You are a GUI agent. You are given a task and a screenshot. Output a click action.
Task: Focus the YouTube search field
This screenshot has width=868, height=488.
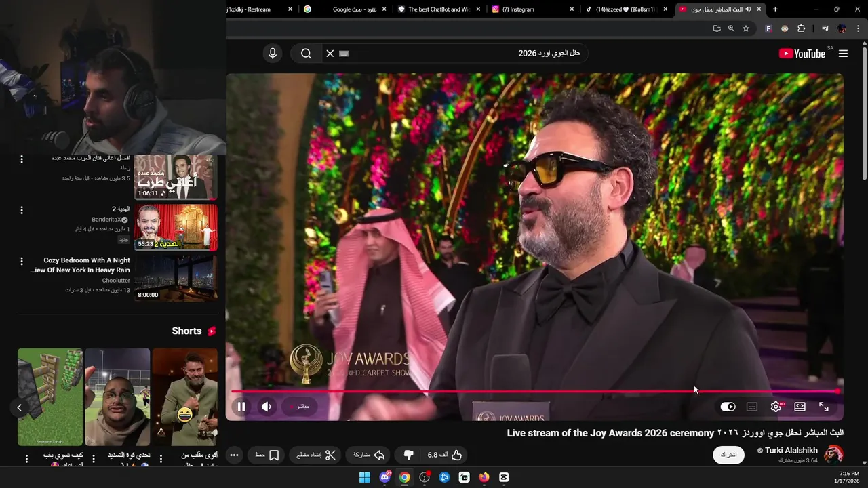point(468,54)
